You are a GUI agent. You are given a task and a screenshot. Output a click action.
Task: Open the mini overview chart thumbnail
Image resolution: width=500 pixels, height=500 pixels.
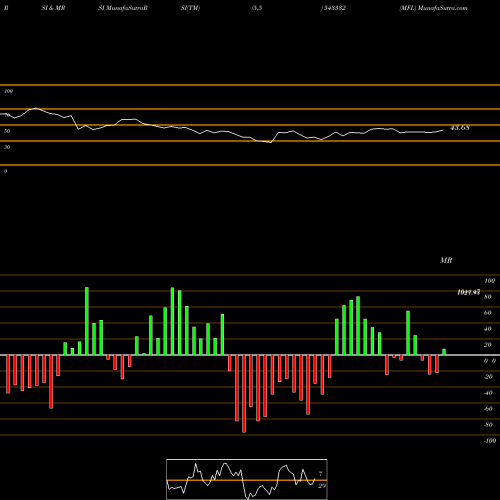click(247, 479)
